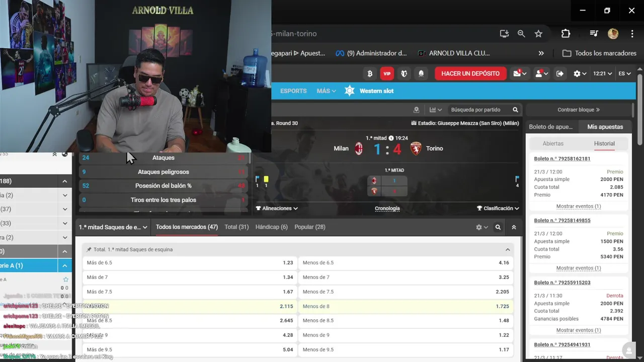Open the messages envelope icon
The image size is (644, 362).
click(x=520, y=73)
